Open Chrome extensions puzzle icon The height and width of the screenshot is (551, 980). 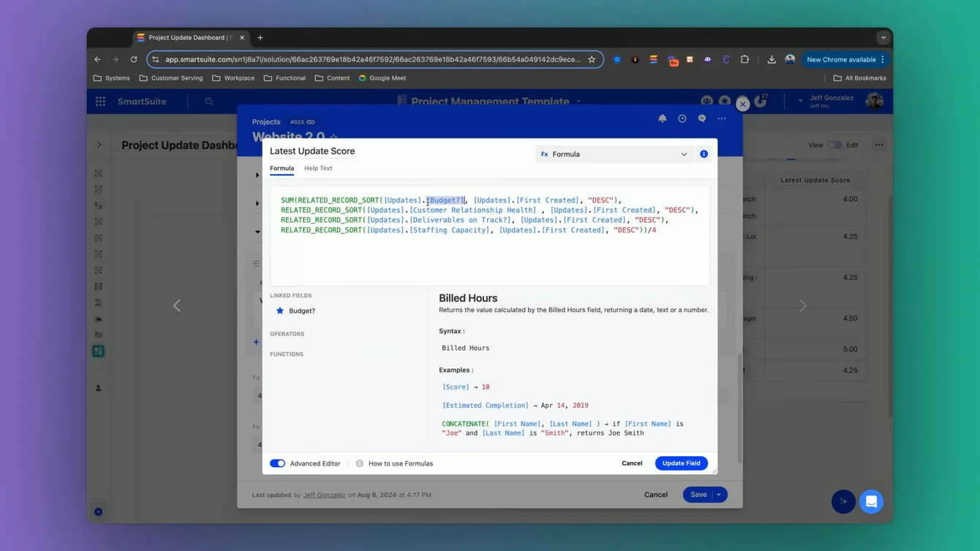point(745,59)
